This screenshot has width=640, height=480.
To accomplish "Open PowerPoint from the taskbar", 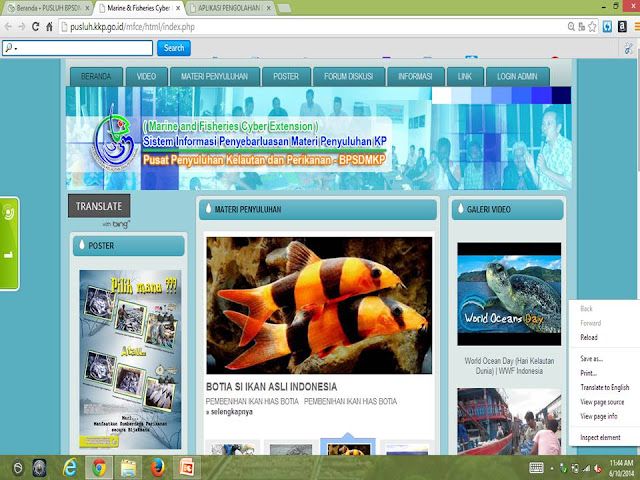I will 187,468.
